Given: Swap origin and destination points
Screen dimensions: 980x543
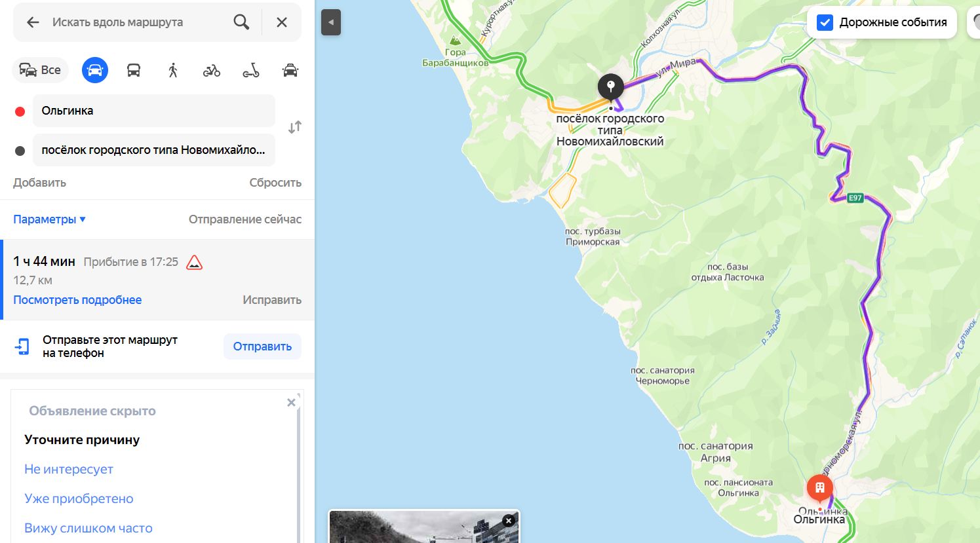Looking at the screenshot, I should pos(295,127).
